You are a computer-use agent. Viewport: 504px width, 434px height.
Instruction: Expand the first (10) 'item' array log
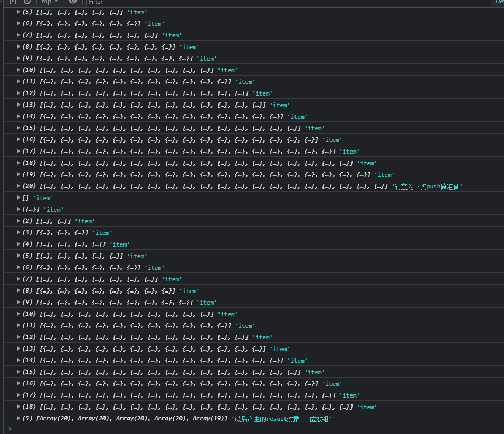tap(18, 70)
